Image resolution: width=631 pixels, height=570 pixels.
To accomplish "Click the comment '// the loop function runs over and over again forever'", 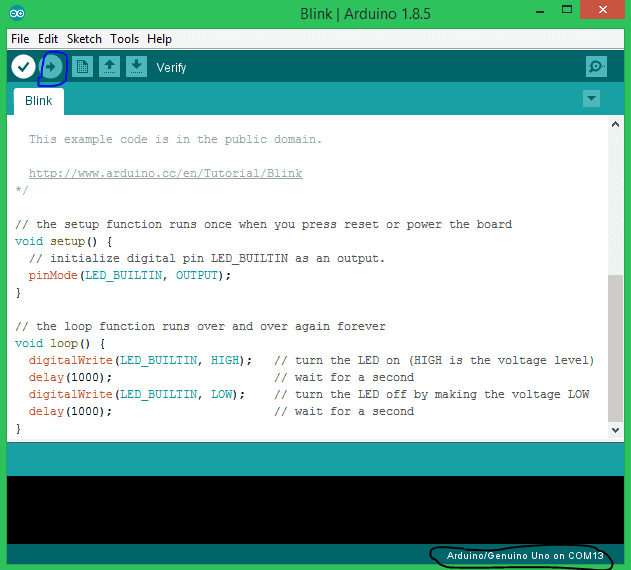I will tap(200, 326).
